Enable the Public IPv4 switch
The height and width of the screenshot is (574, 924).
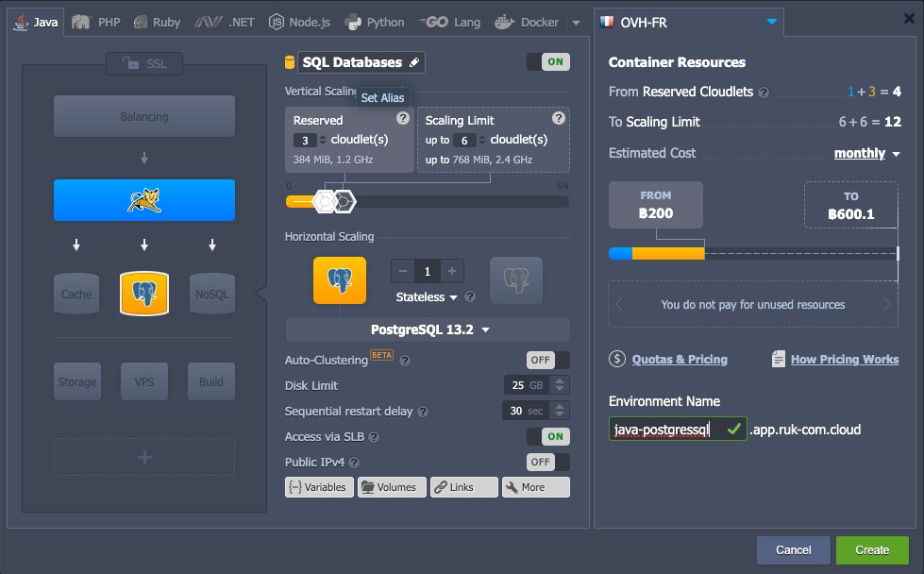[548, 462]
